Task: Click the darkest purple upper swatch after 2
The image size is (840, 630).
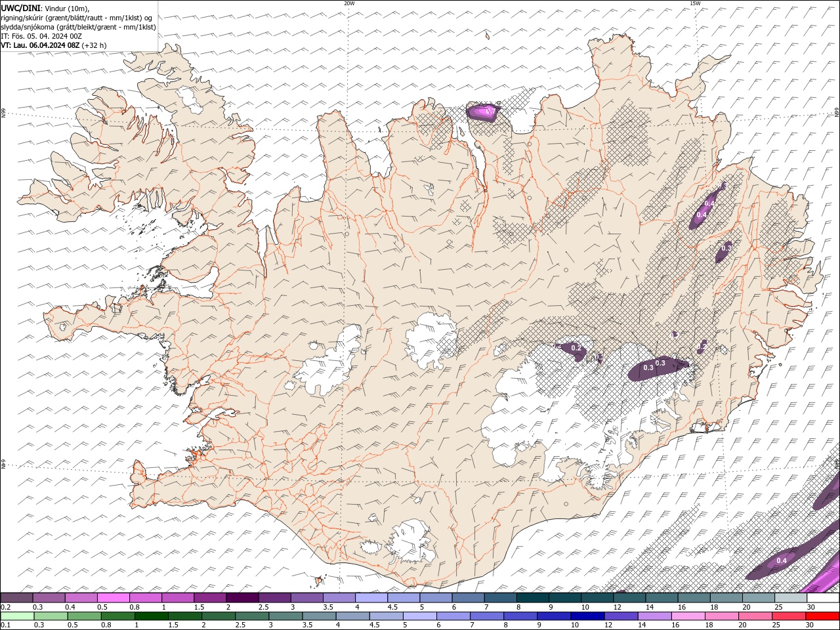Action: coord(242,598)
